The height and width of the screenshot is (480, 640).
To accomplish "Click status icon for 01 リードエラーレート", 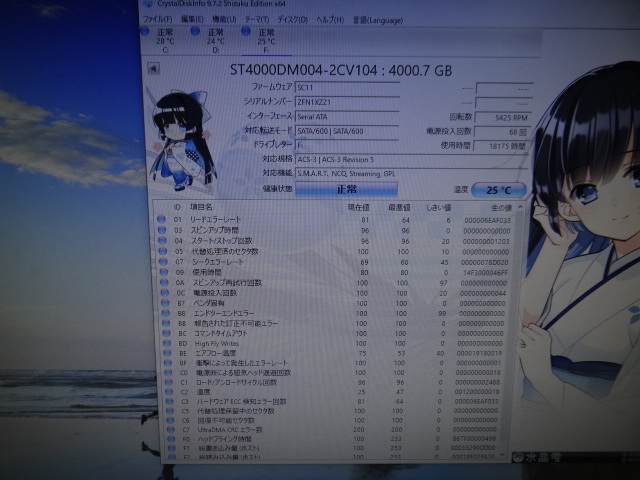I will pos(162,219).
